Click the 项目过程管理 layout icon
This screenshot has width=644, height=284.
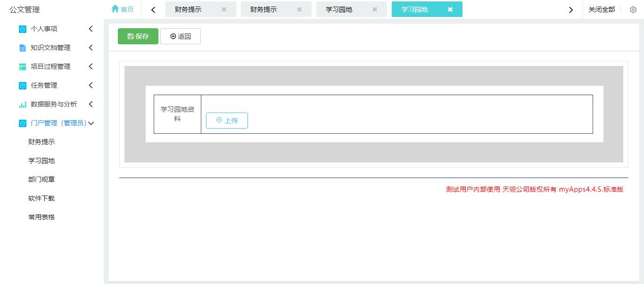tap(23, 67)
